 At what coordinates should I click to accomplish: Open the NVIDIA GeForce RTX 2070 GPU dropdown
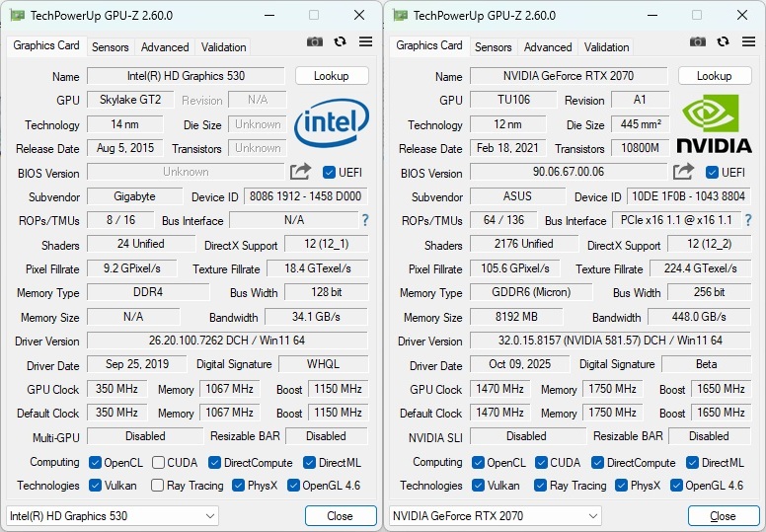pyautogui.click(x=496, y=516)
